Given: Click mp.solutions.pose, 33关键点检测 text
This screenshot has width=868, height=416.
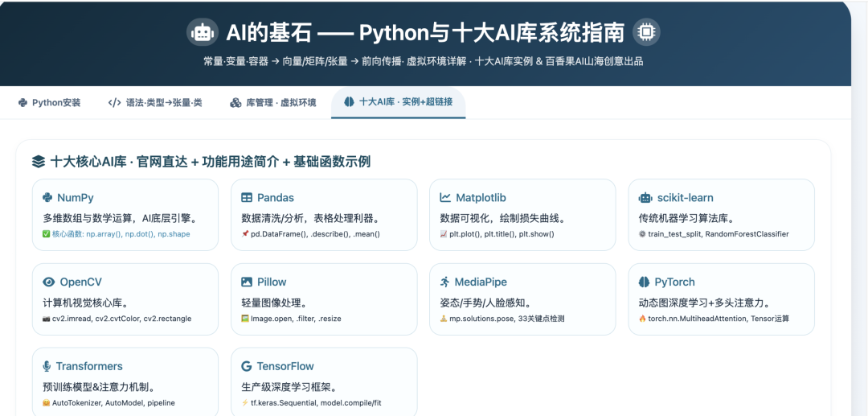Looking at the screenshot, I should [502, 319].
